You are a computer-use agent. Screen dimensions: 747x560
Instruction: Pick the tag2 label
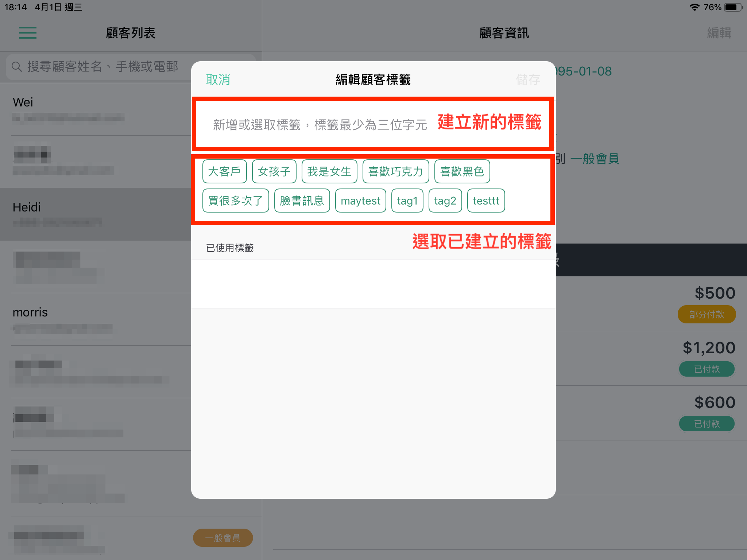[445, 201]
